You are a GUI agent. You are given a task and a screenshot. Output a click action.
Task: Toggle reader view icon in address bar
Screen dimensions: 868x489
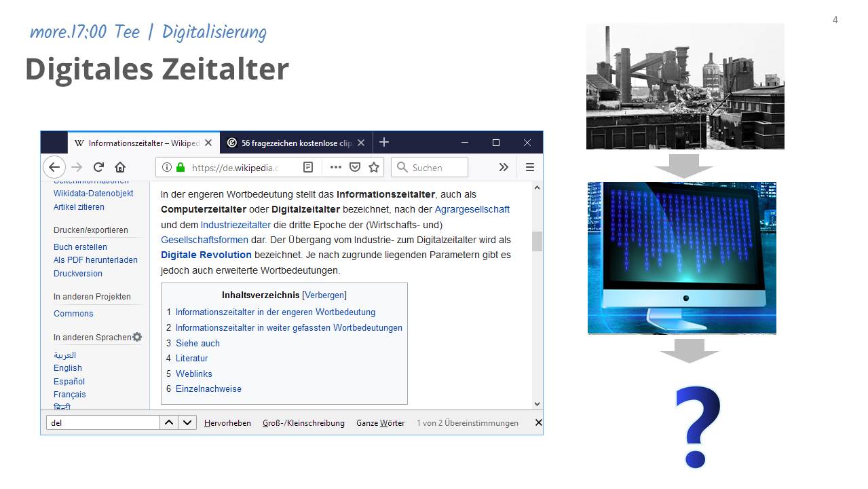coord(308,167)
